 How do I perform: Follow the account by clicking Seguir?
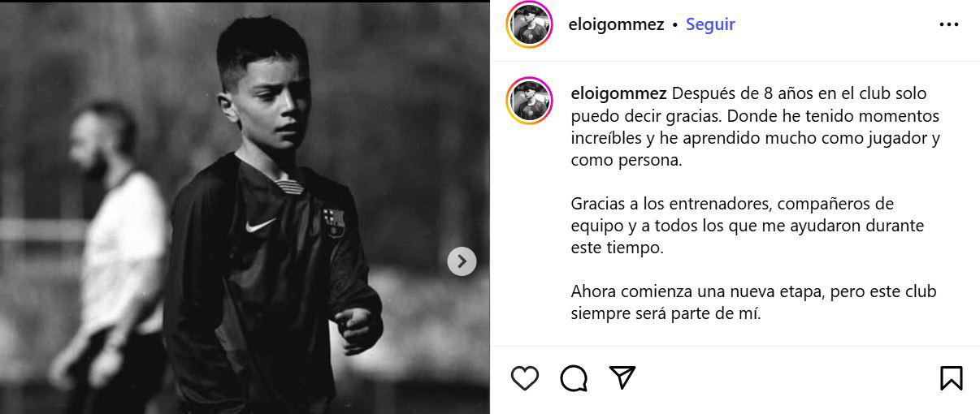click(710, 24)
